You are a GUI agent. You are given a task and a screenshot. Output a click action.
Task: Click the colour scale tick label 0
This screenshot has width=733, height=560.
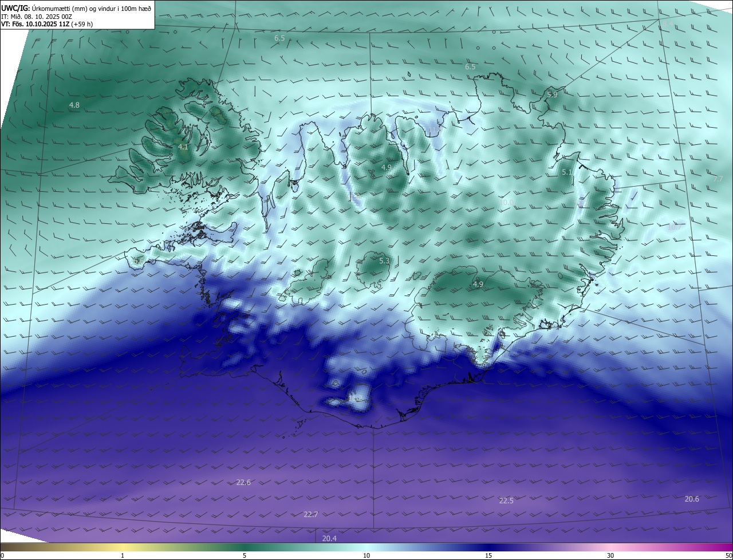pyautogui.click(x=2, y=556)
